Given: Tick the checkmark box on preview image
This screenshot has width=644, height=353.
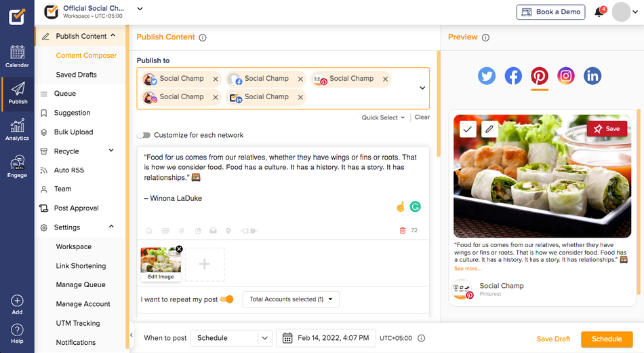Looking at the screenshot, I should click(x=467, y=129).
